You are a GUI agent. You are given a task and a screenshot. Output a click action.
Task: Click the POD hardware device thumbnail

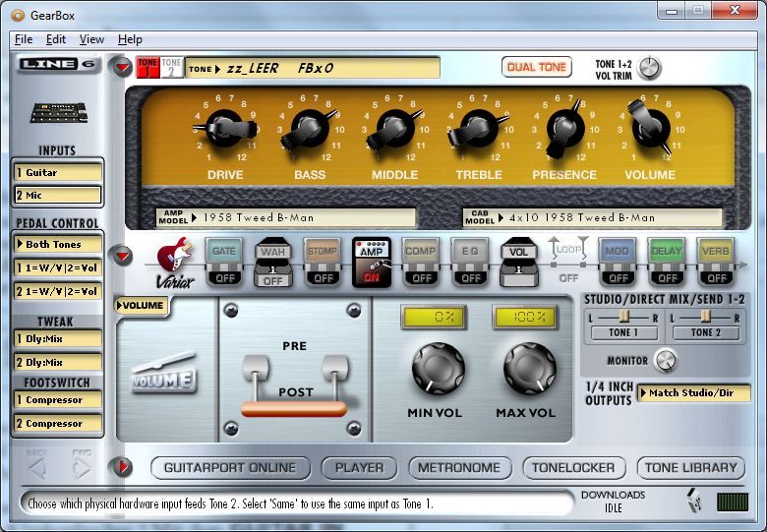59,113
